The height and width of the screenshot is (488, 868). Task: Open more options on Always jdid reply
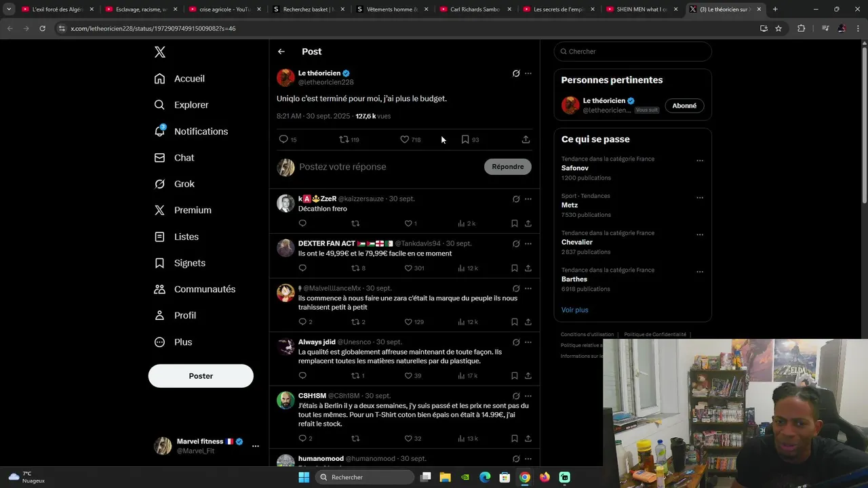pos(528,342)
